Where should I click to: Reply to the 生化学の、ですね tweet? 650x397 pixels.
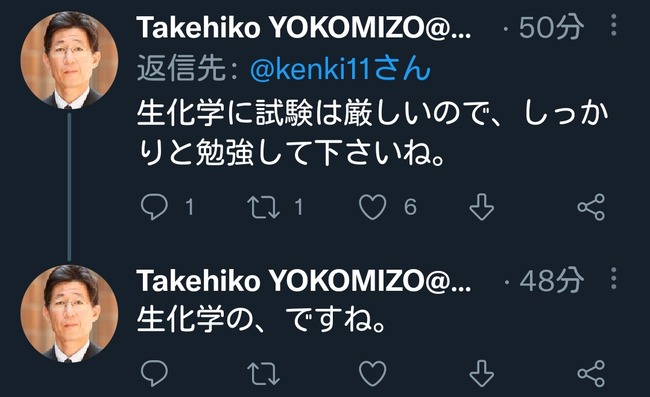click(x=154, y=373)
